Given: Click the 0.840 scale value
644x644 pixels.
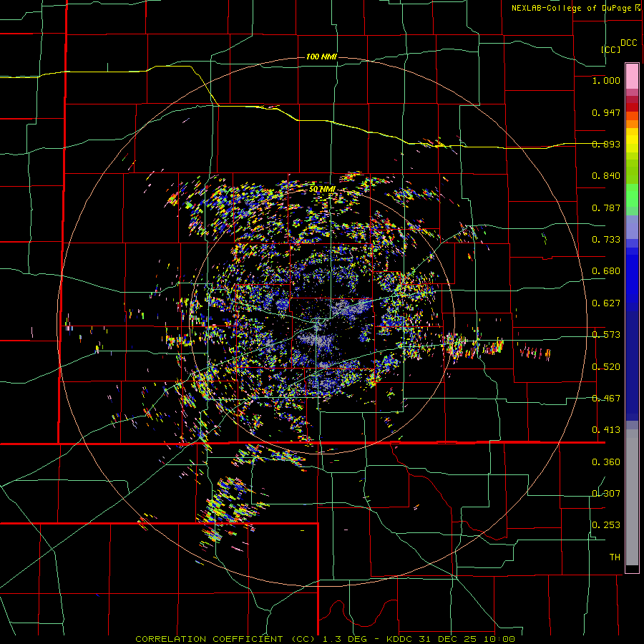Looking at the screenshot, I should coord(606,176).
